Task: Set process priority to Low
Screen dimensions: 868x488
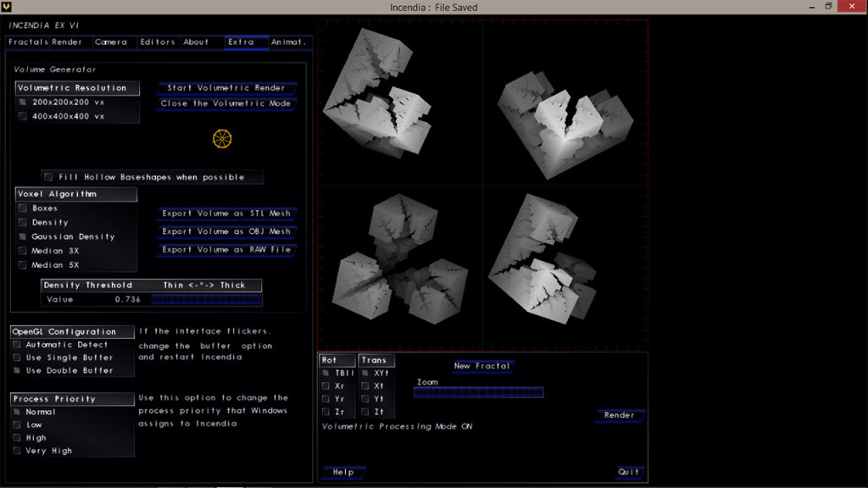Action: click(17, 425)
